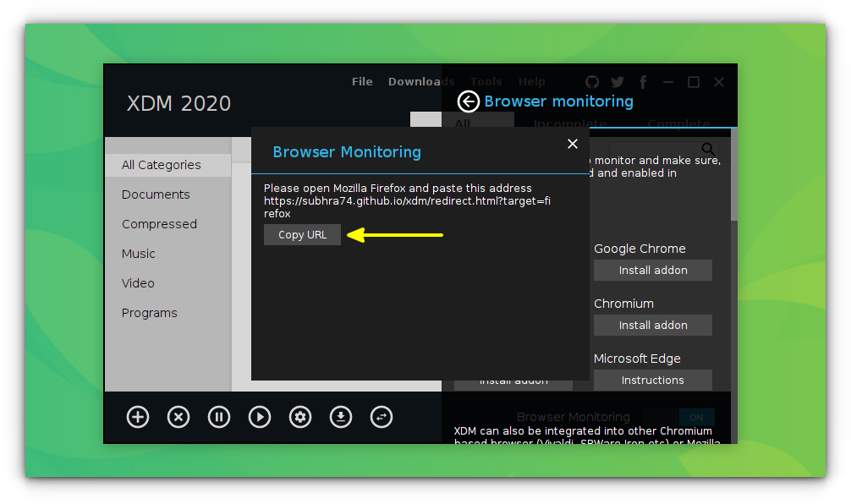Click the add new download icon

click(138, 417)
